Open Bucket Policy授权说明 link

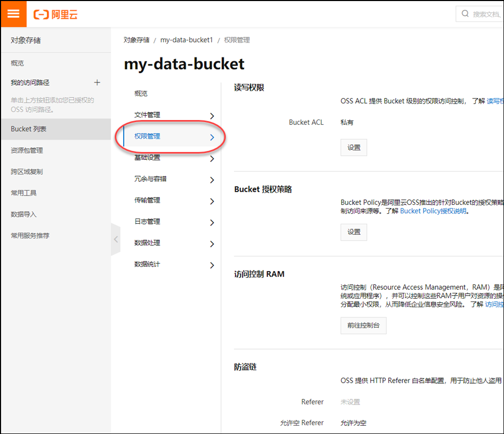coord(433,211)
